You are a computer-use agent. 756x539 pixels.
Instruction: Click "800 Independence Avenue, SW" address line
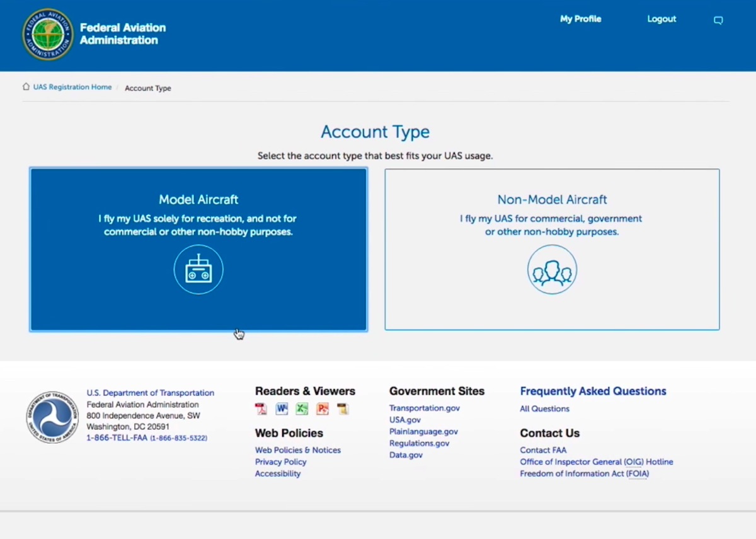(x=144, y=415)
